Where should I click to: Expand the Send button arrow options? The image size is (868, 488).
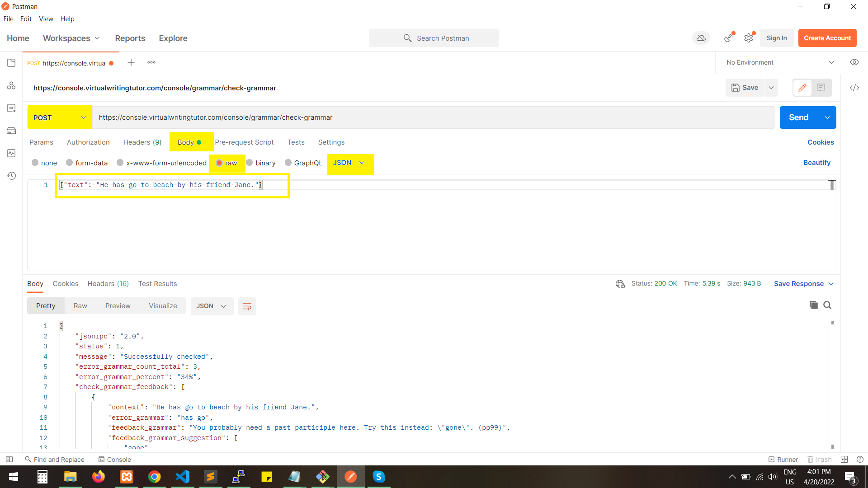tap(827, 117)
